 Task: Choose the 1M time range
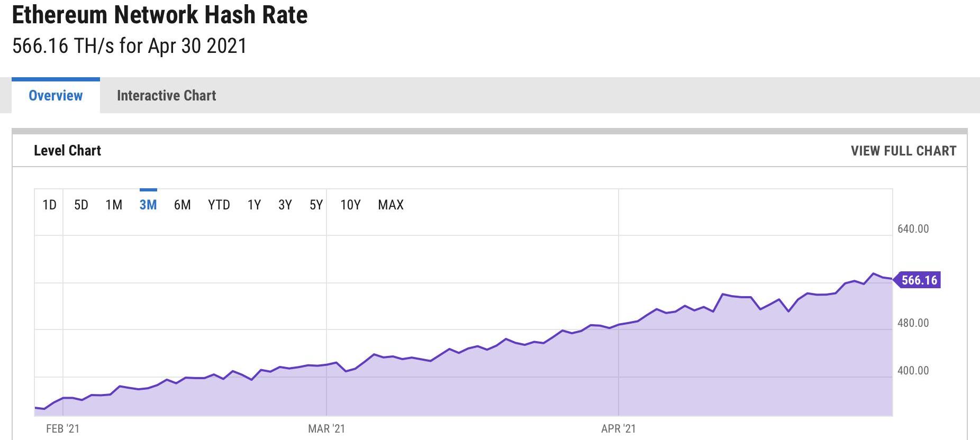pyautogui.click(x=114, y=205)
